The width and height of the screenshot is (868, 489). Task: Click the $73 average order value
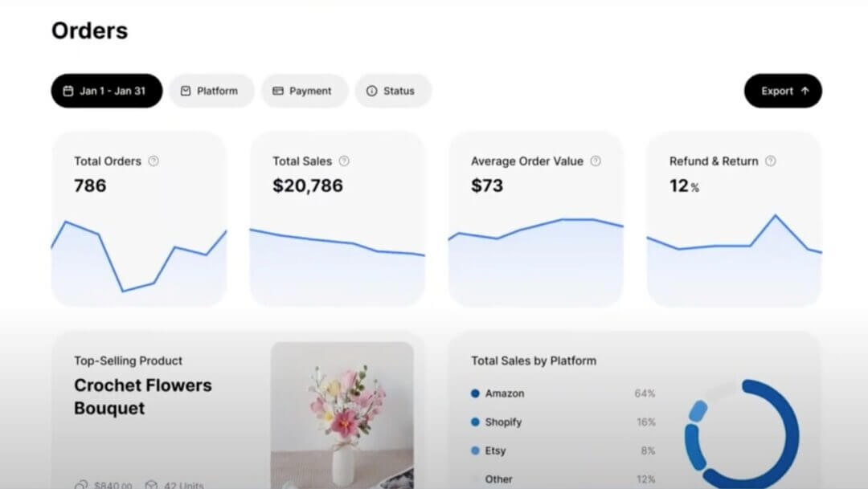(487, 185)
